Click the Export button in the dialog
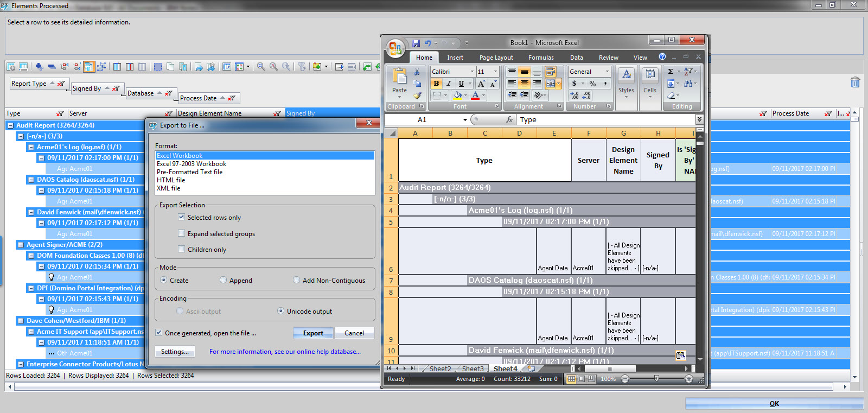The image size is (868, 413). 313,333
